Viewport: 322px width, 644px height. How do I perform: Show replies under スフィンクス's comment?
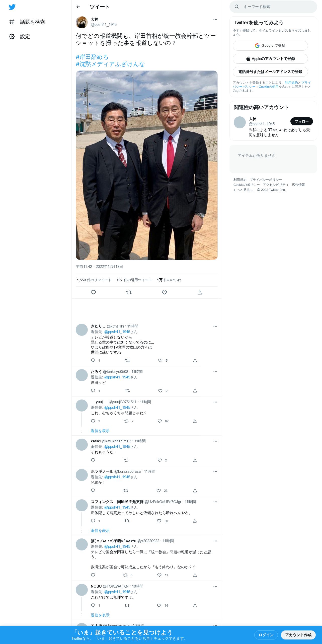tap(100, 531)
